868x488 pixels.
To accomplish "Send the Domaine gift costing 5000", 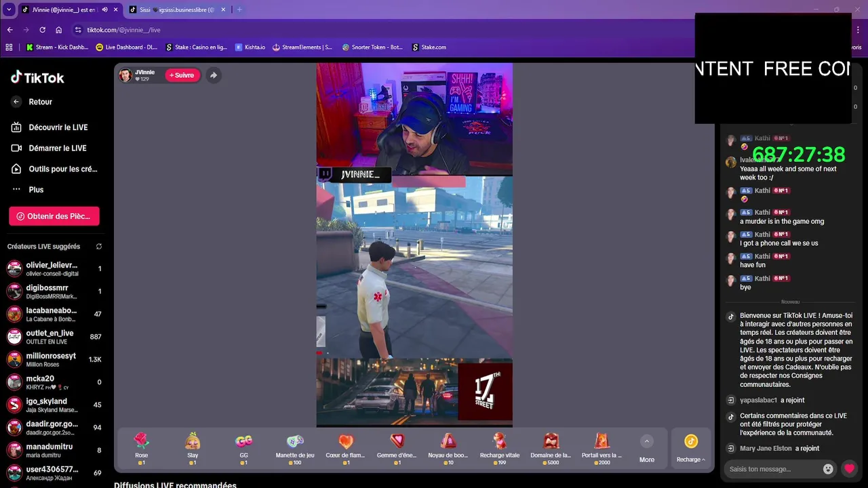I will [x=551, y=448].
